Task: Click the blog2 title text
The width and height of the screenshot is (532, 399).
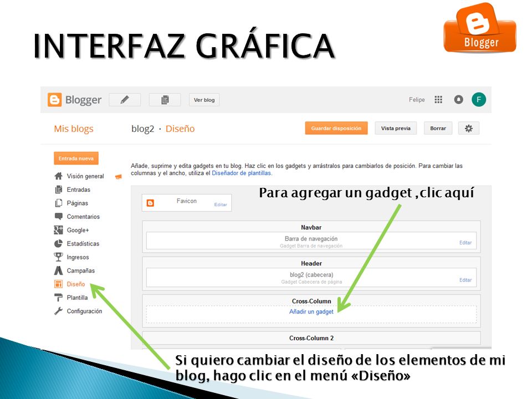Action: coord(142,129)
